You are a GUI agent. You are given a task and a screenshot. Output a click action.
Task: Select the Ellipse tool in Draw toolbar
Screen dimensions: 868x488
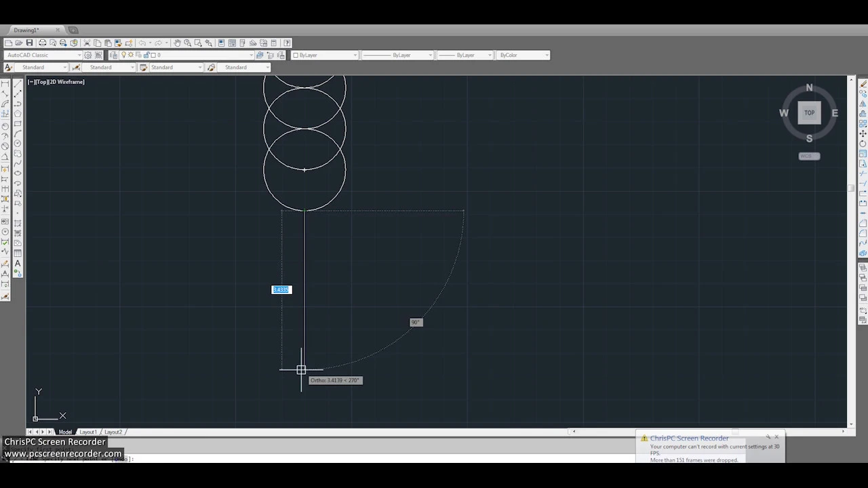(x=18, y=172)
